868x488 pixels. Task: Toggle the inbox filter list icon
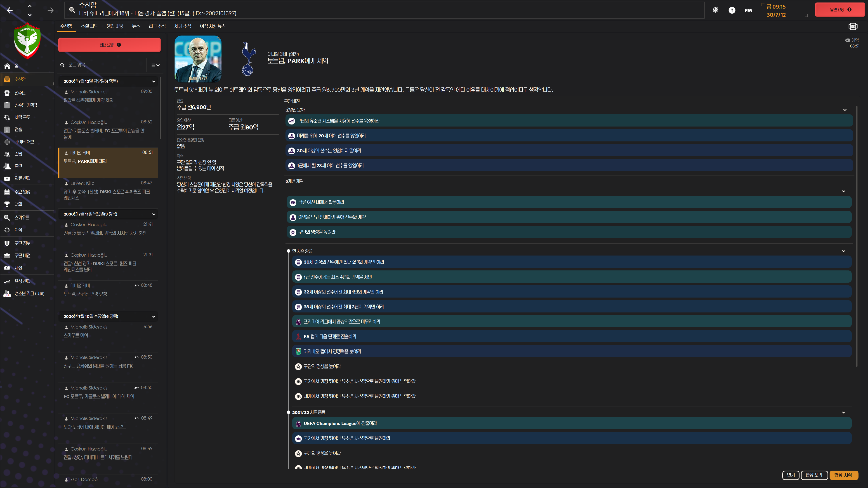[x=155, y=65]
